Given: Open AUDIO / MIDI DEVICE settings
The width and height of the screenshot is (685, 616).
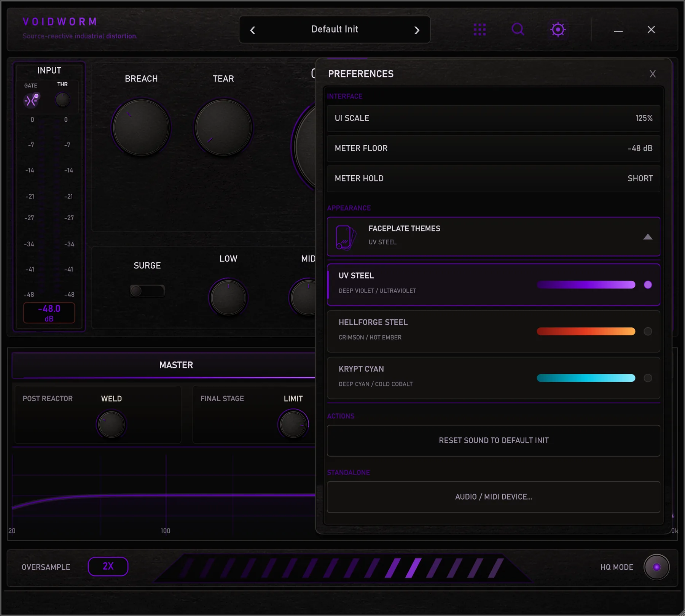Looking at the screenshot, I should 494,497.
